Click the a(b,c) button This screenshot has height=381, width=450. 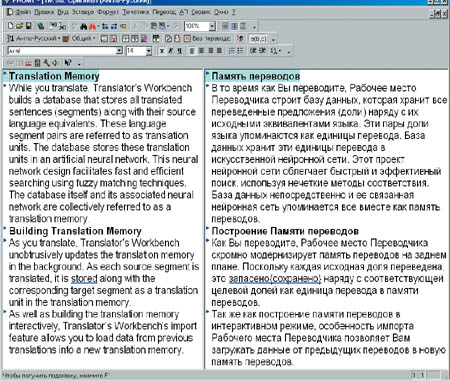pos(258,39)
